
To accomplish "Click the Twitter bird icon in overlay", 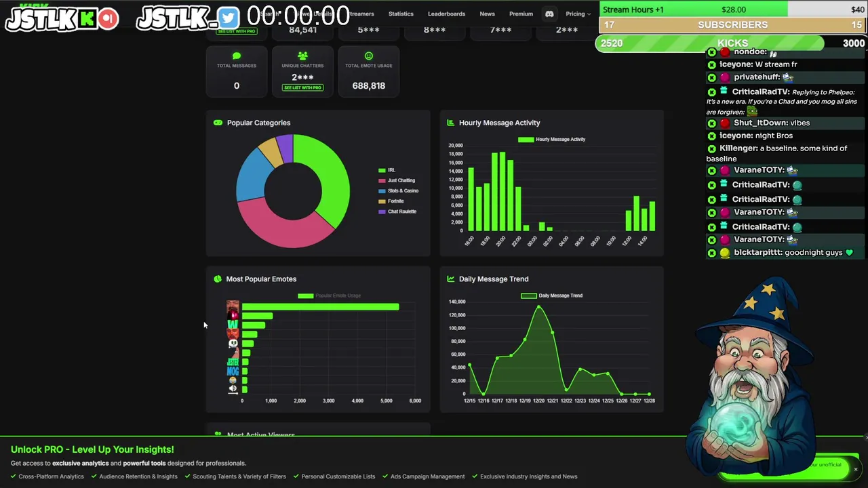I will [229, 18].
